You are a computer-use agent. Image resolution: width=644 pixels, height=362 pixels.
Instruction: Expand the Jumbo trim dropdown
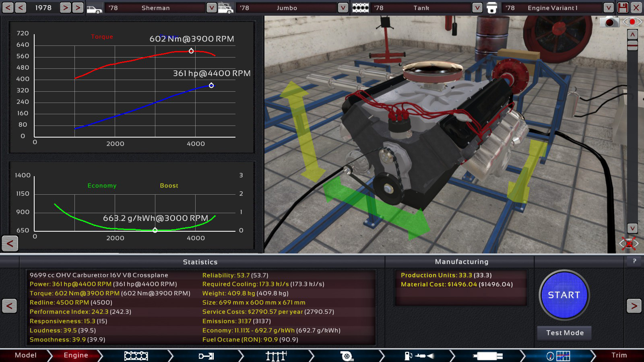[343, 8]
